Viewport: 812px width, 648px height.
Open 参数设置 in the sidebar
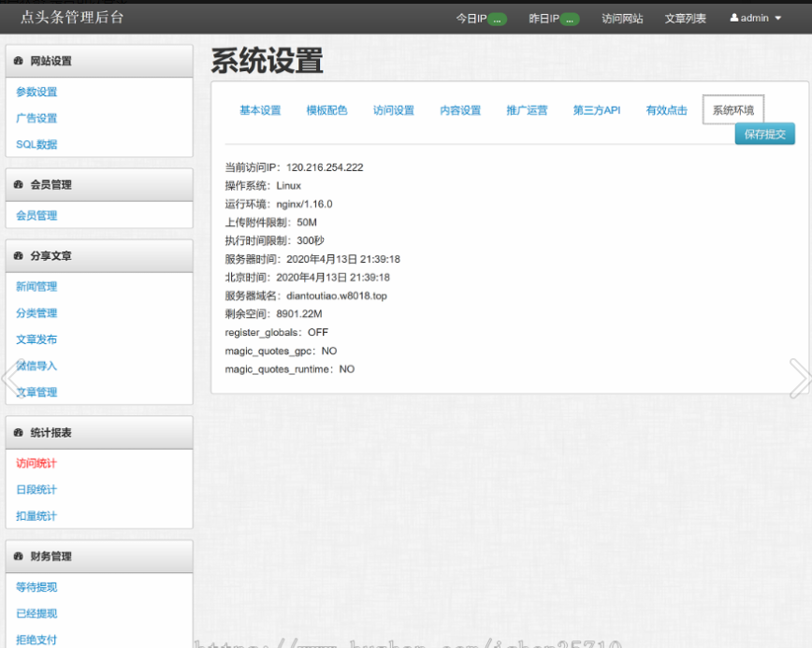click(x=36, y=93)
